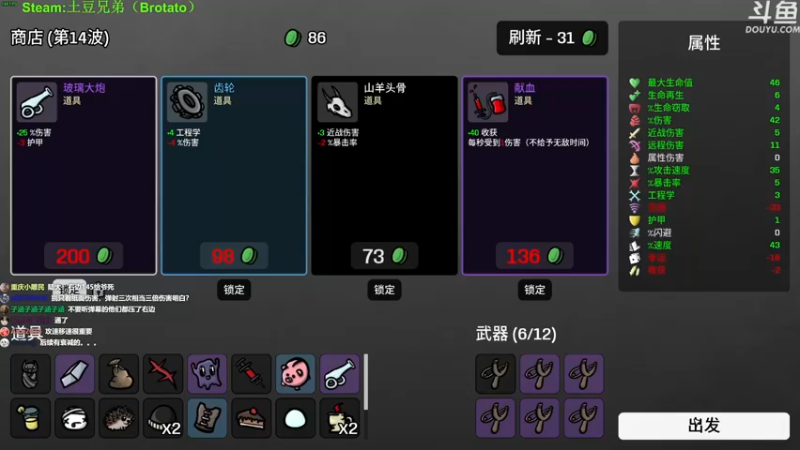Click the 刷新 reroll button

coord(552,38)
